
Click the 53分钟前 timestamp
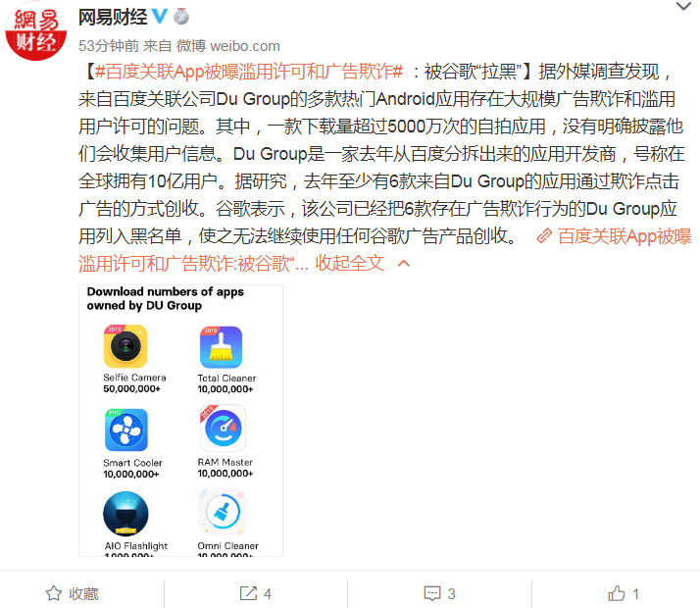109,45
